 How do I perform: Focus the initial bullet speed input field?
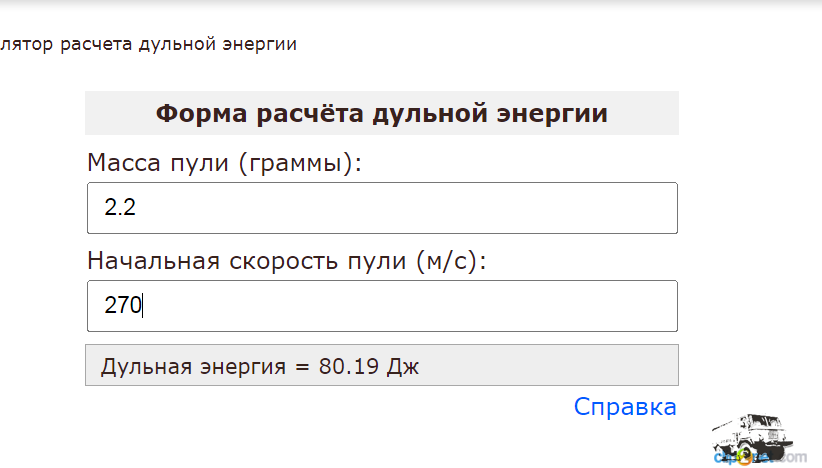pos(382,306)
